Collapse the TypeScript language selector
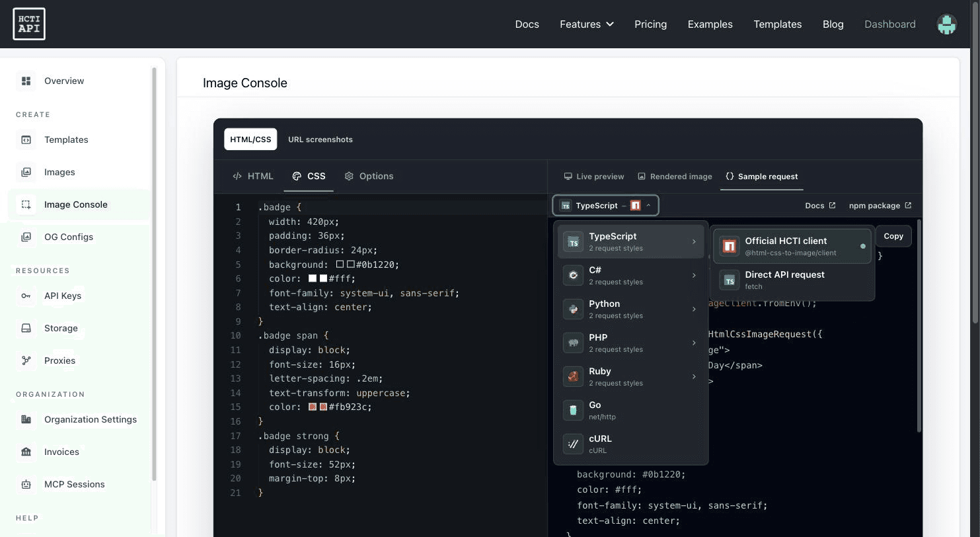The height and width of the screenshot is (537, 980). (606, 206)
